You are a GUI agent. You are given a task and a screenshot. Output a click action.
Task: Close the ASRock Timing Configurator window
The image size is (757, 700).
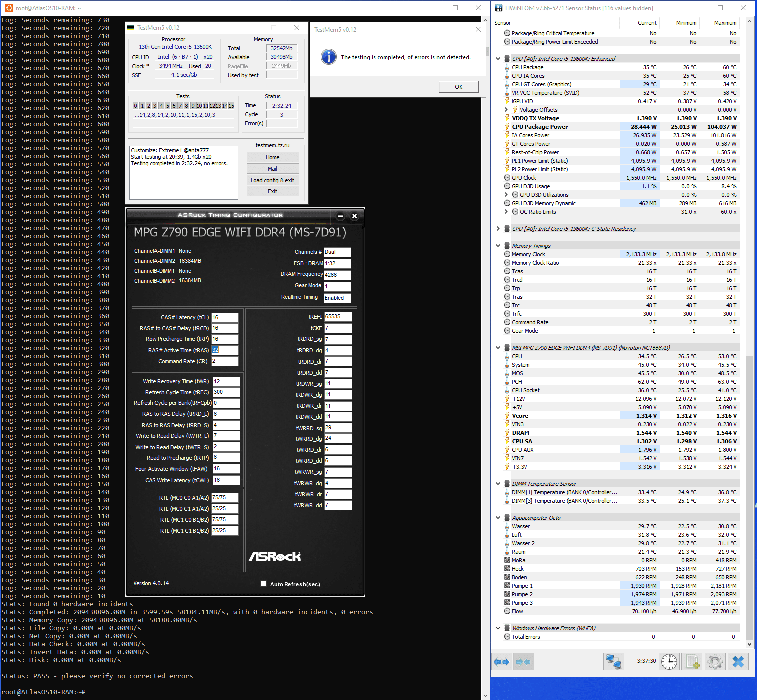pyautogui.click(x=354, y=216)
